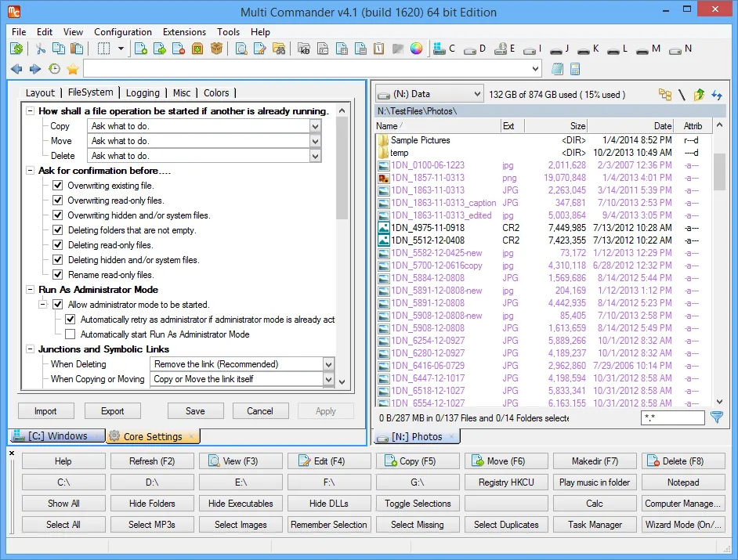Click the Save settings button

click(x=195, y=411)
